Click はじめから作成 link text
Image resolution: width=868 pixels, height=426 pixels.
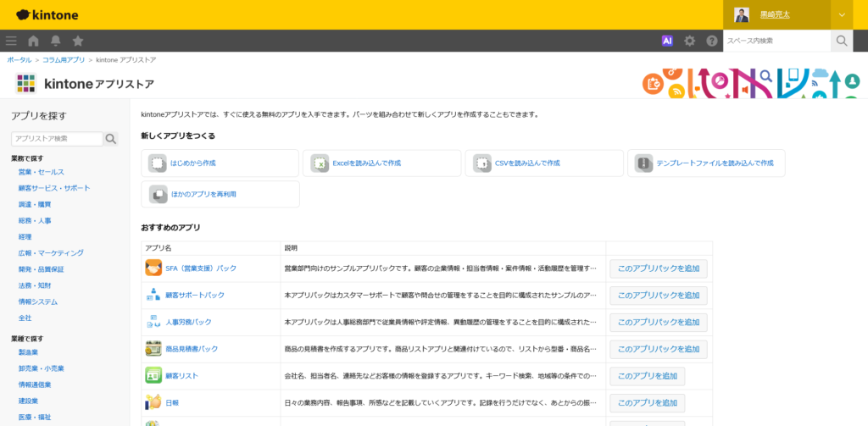(193, 163)
